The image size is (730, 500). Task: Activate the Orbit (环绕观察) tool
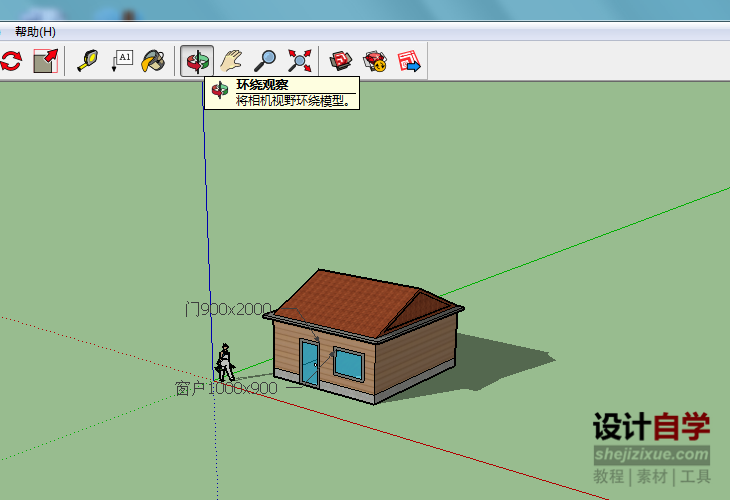click(x=197, y=61)
